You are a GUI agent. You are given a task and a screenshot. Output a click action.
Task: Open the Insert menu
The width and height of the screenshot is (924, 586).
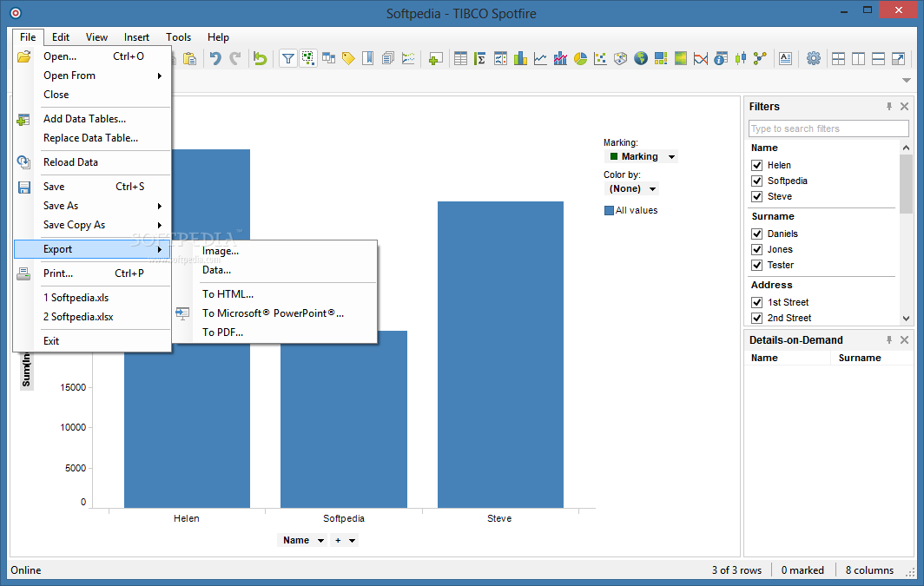click(x=136, y=37)
